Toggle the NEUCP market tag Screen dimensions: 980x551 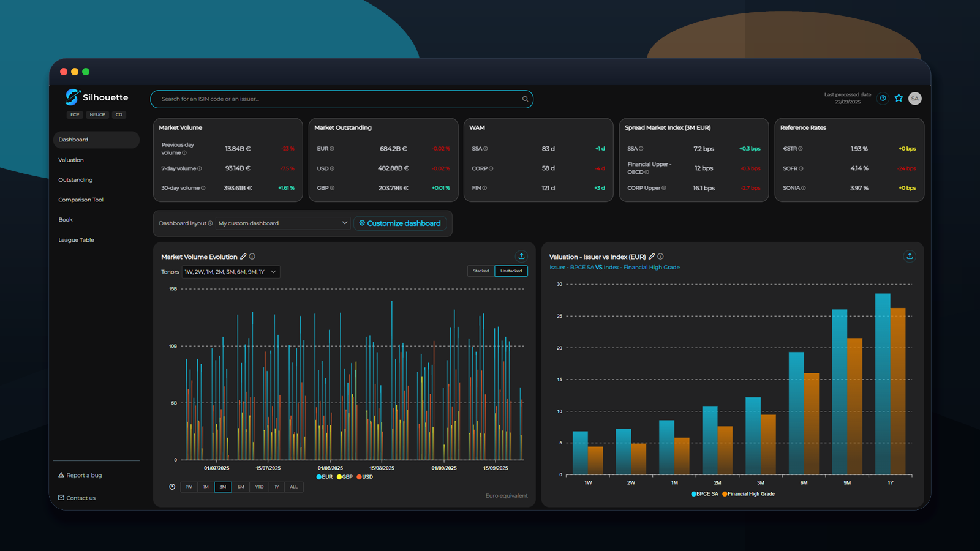[x=97, y=114]
